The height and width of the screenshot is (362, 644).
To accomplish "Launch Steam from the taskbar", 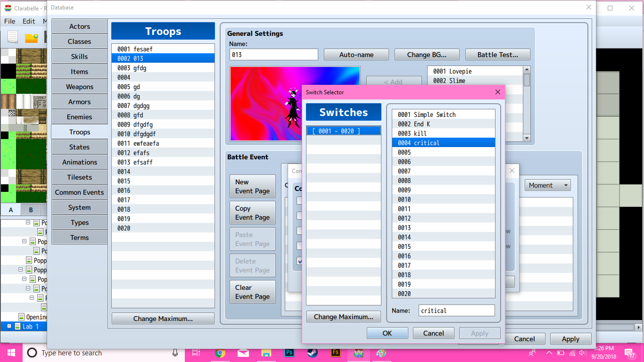I will click(x=313, y=353).
